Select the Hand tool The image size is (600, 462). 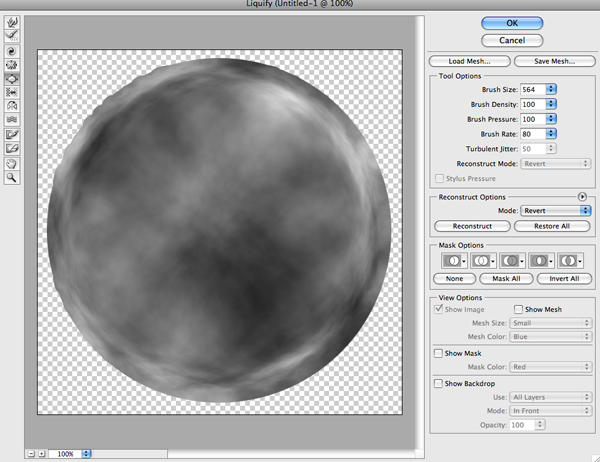tap(12, 164)
